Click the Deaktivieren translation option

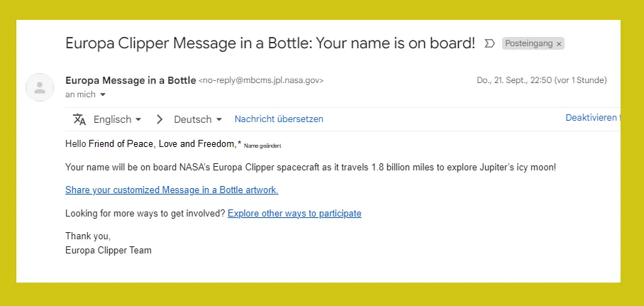pyautogui.click(x=592, y=118)
